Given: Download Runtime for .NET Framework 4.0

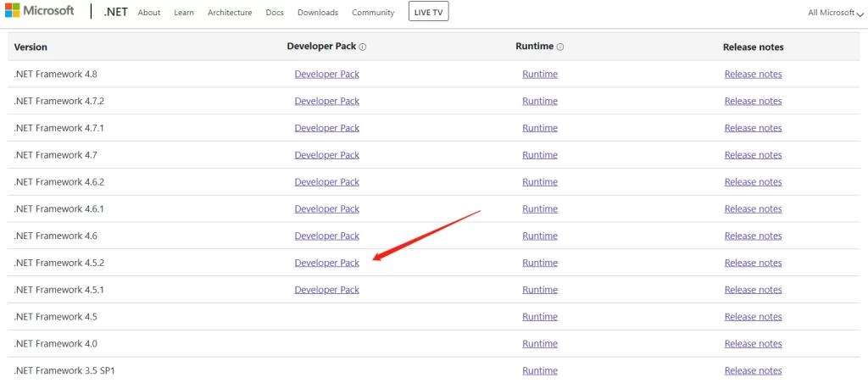Looking at the screenshot, I should click(540, 344).
